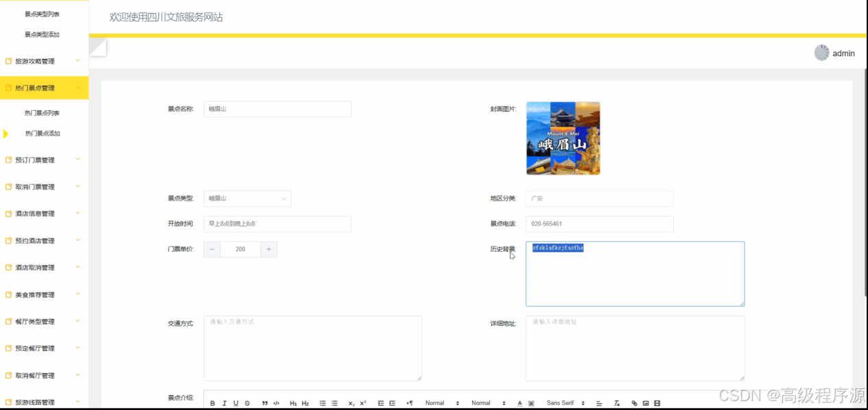Click 景点电话 field 020-565461

click(x=600, y=224)
